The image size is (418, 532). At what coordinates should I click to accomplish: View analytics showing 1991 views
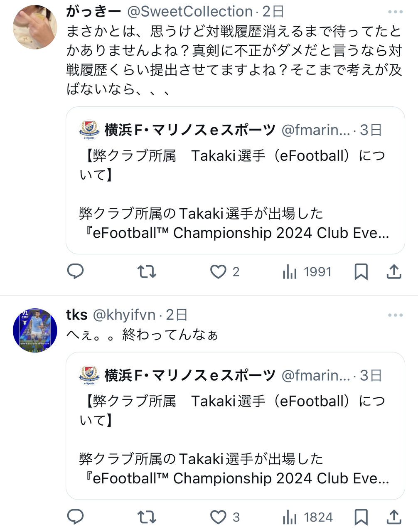307,272
